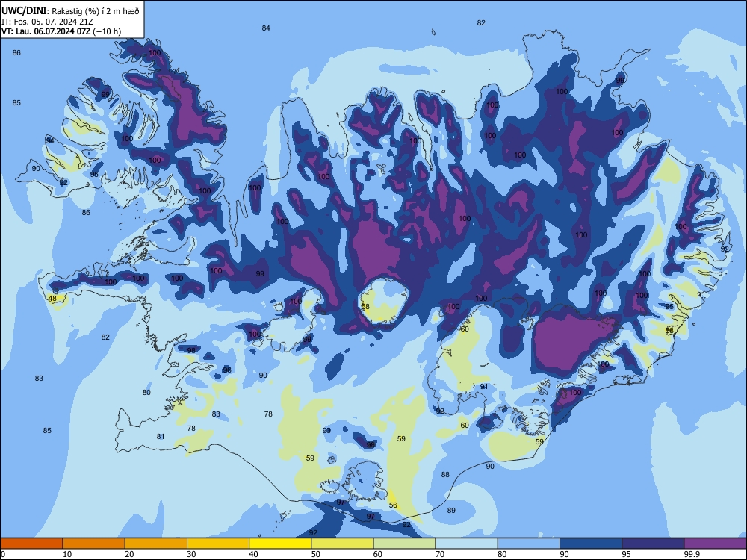Select the pale yellow 50–60 legend swatch
Viewport: 747px width, 560px height.
coord(342,544)
